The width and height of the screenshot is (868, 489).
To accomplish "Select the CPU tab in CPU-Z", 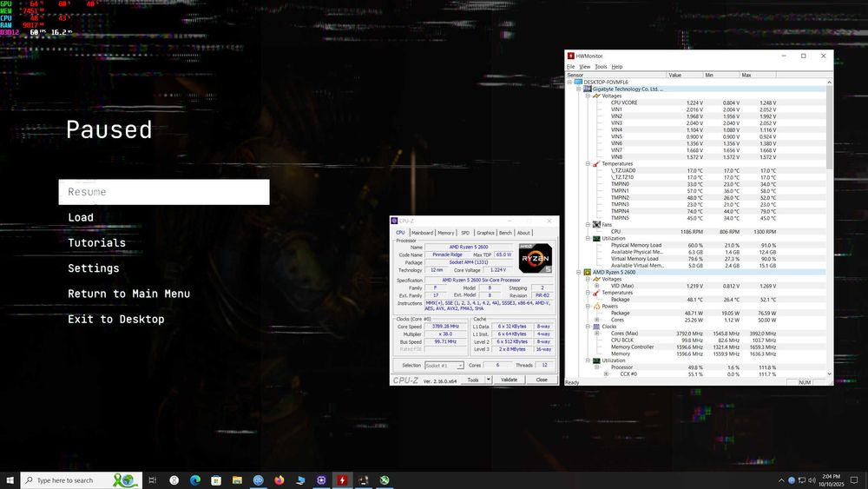I will 400,233.
